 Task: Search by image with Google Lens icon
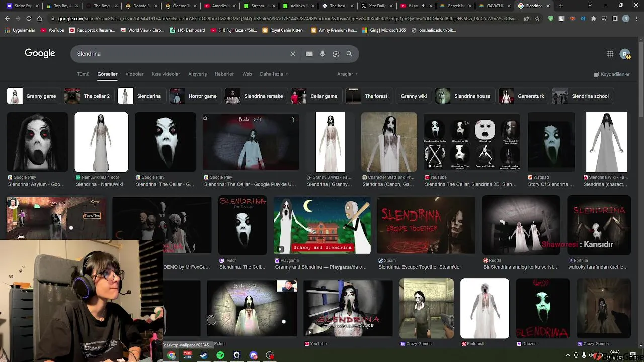pos(336,54)
